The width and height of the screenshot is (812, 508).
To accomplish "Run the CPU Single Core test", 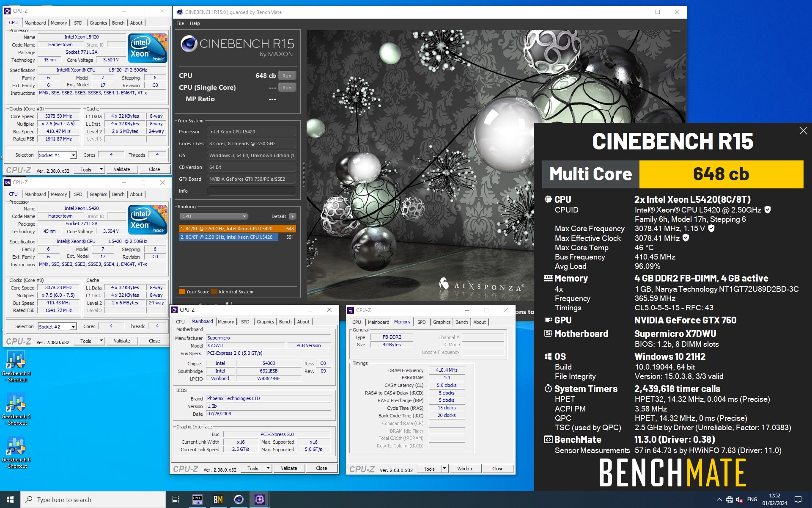I will [287, 88].
